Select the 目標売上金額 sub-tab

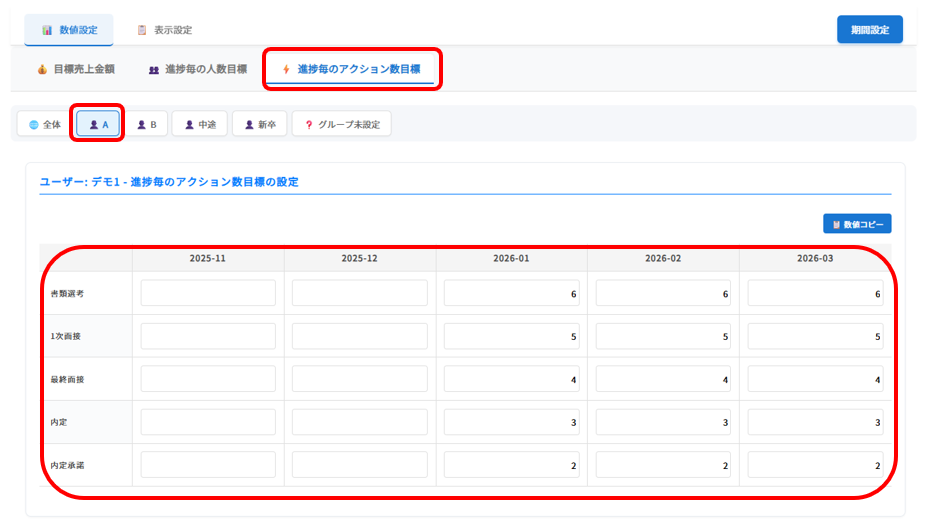77,70
